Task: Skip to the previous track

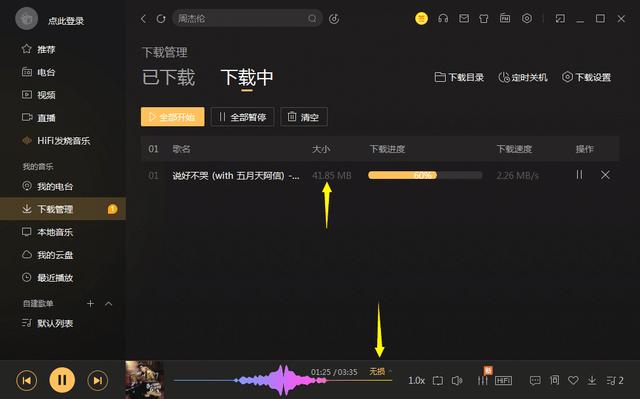Action: [27, 380]
